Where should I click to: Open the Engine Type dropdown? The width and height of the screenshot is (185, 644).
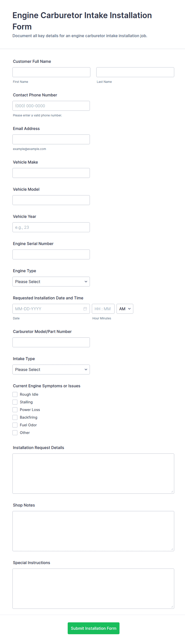pyautogui.click(x=51, y=282)
